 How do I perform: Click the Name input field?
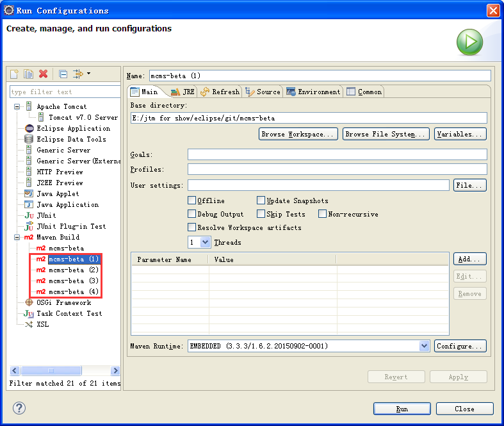320,76
